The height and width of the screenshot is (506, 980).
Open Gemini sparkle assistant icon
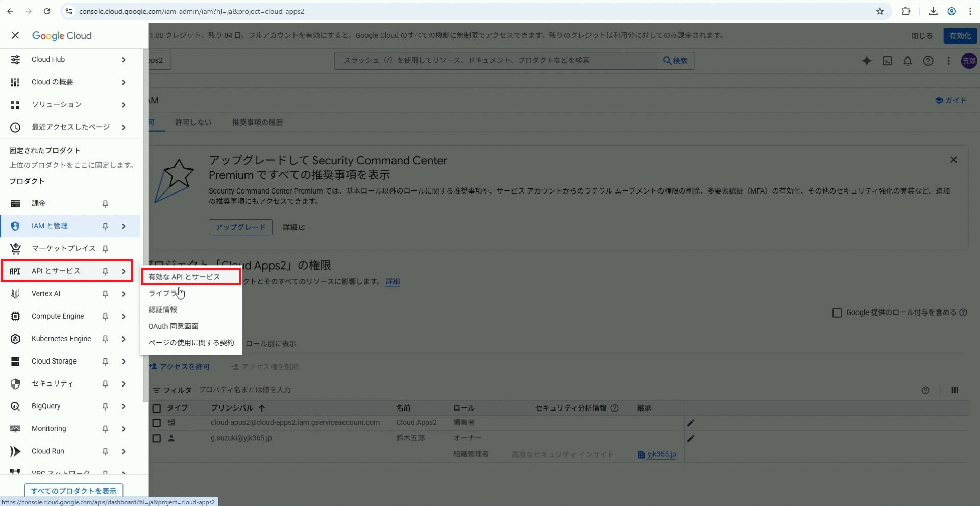click(866, 61)
